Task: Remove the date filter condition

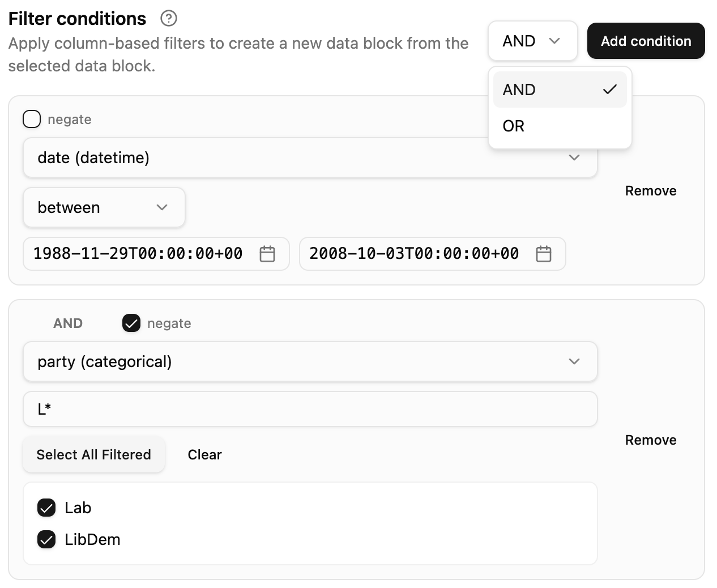Action: 651,191
